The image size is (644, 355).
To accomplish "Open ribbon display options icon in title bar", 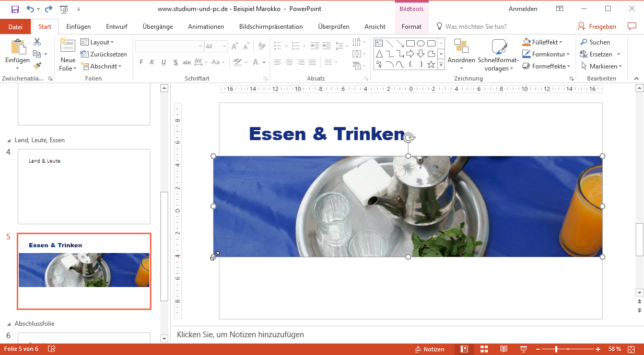I will pyautogui.click(x=559, y=9).
